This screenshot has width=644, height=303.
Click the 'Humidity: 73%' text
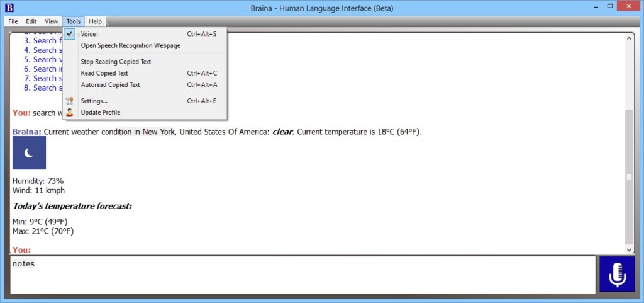(38, 181)
